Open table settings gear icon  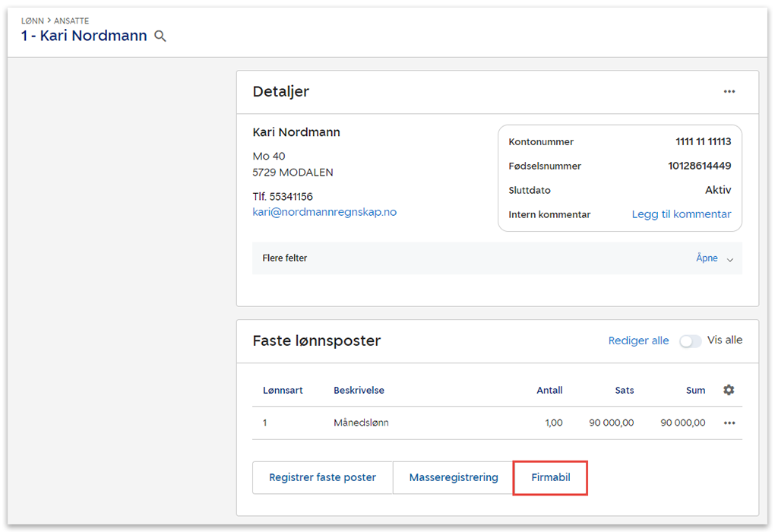[x=729, y=390]
